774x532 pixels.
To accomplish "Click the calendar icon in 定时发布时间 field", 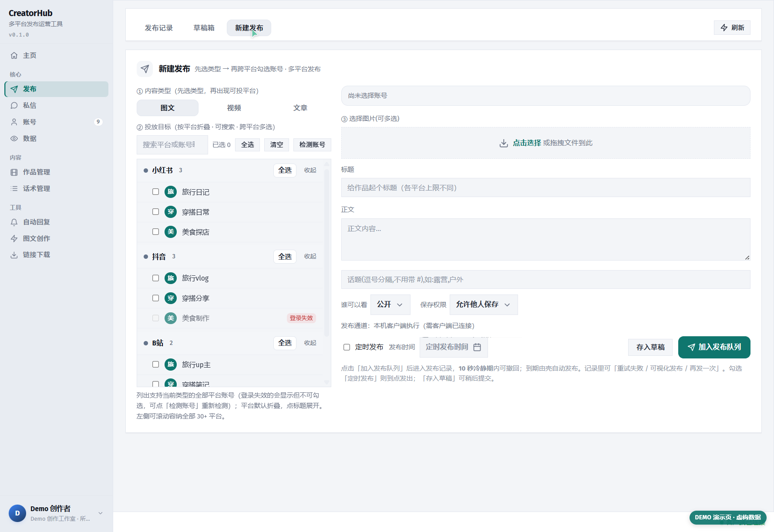I will pyautogui.click(x=477, y=347).
